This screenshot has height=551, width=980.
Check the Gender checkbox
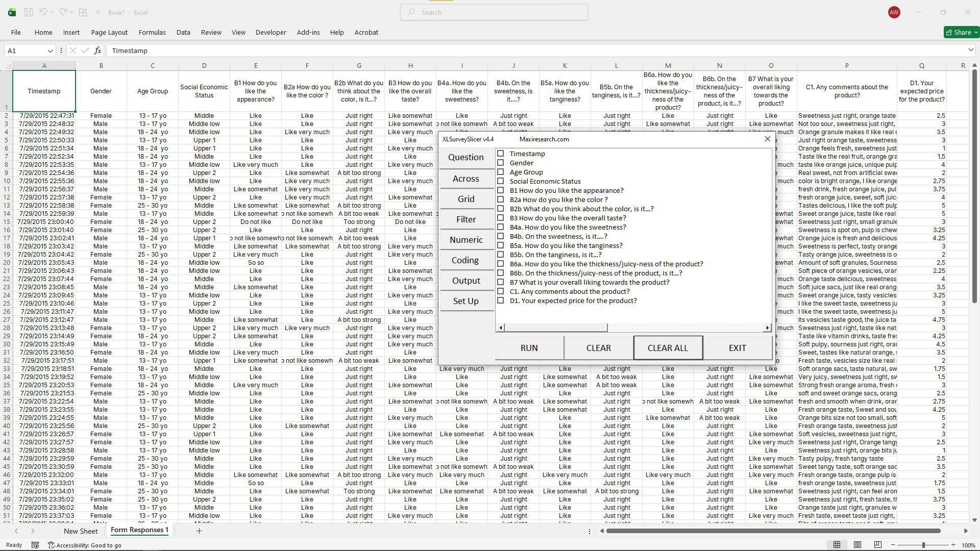tap(500, 163)
